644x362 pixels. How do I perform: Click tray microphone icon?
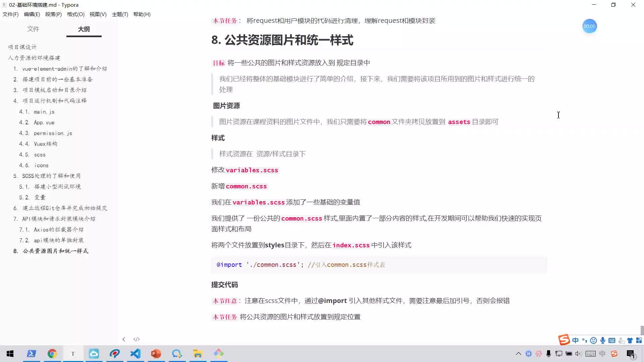point(549,354)
